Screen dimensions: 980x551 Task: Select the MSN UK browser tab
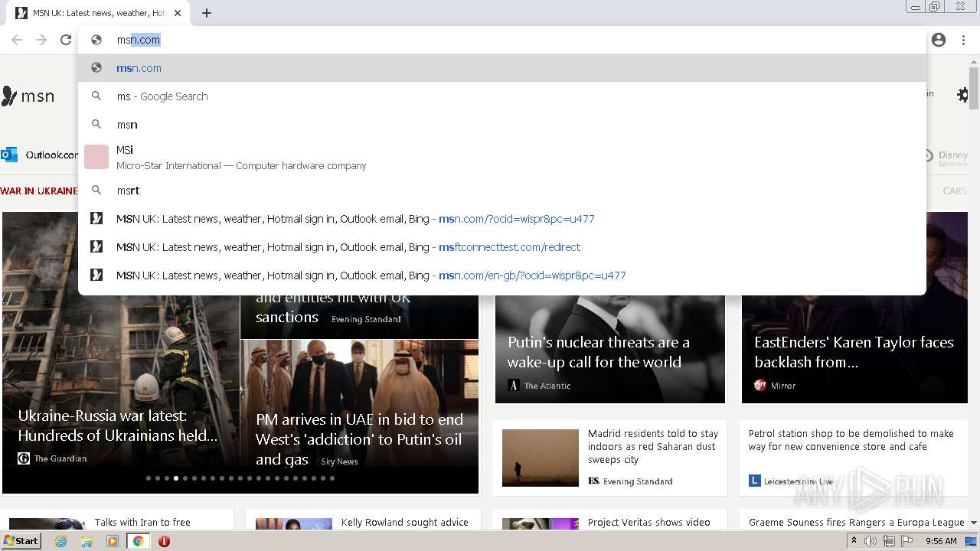98,13
